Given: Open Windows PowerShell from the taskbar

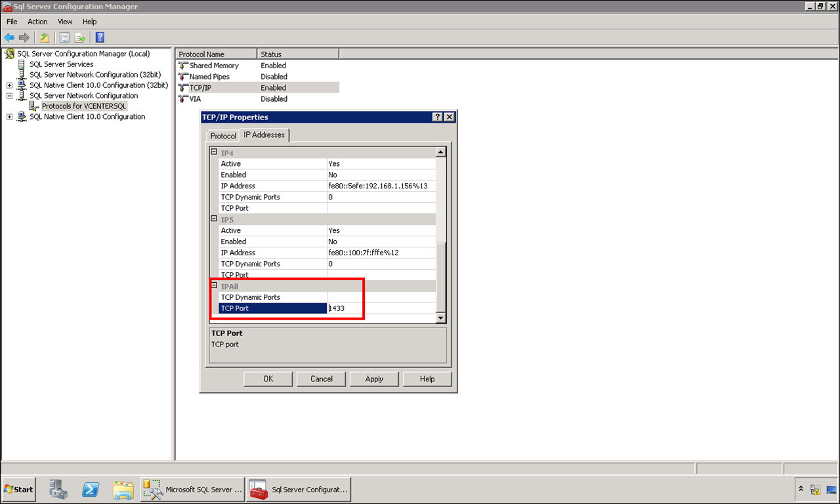Looking at the screenshot, I should pos(90,489).
